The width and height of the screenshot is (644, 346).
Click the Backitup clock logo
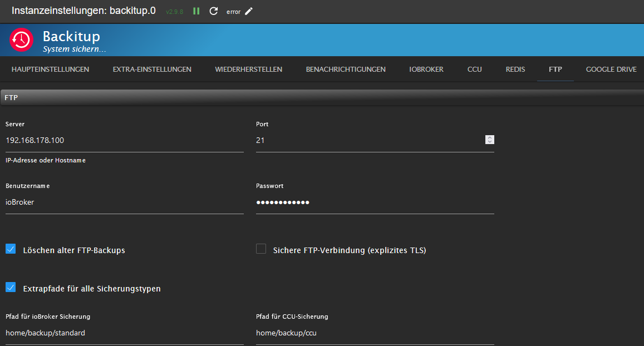[21, 40]
